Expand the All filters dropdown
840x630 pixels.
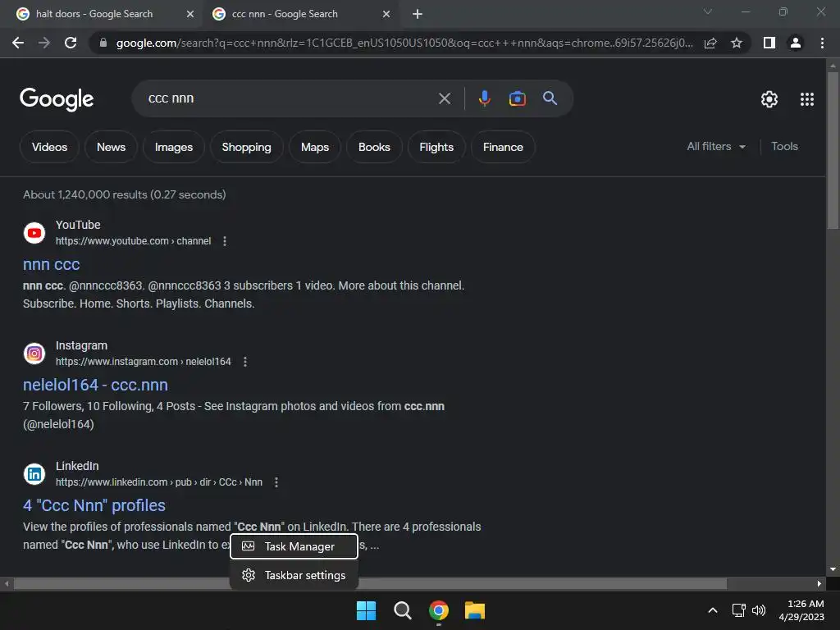[715, 146]
